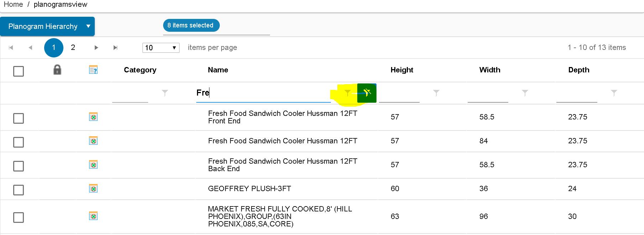Screen dimensions: 644x235
Task: Click the Name filter text field
Action: point(264,93)
